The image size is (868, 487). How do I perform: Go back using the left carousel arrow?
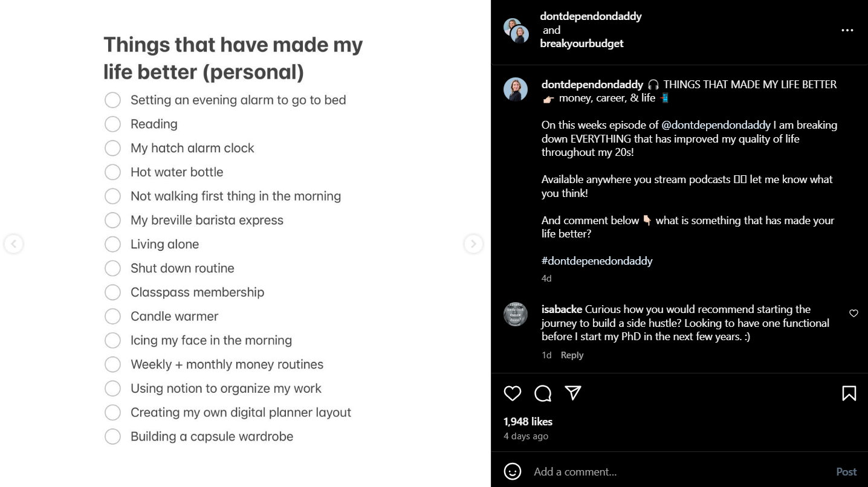(x=13, y=243)
